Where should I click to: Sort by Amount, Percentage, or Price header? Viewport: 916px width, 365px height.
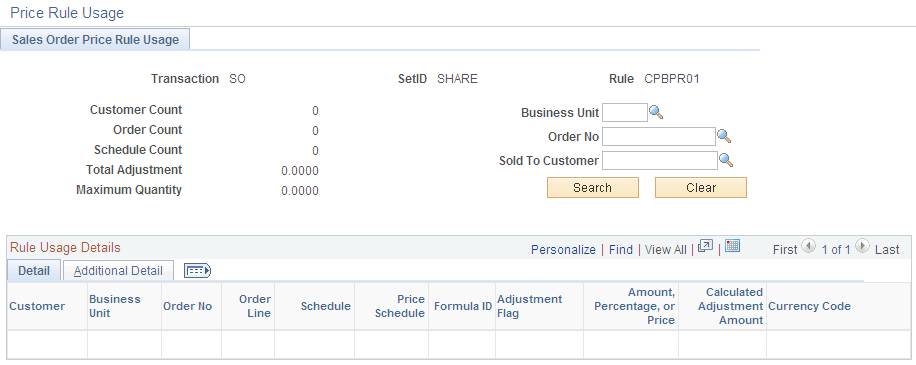pos(634,306)
